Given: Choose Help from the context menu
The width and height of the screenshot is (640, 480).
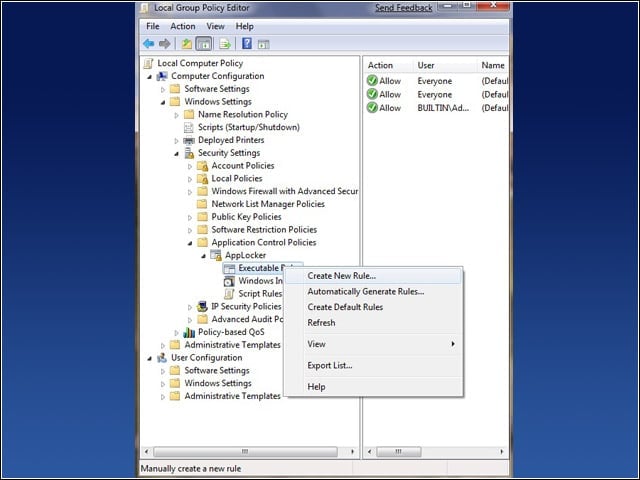Looking at the screenshot, I should point(373,387).
